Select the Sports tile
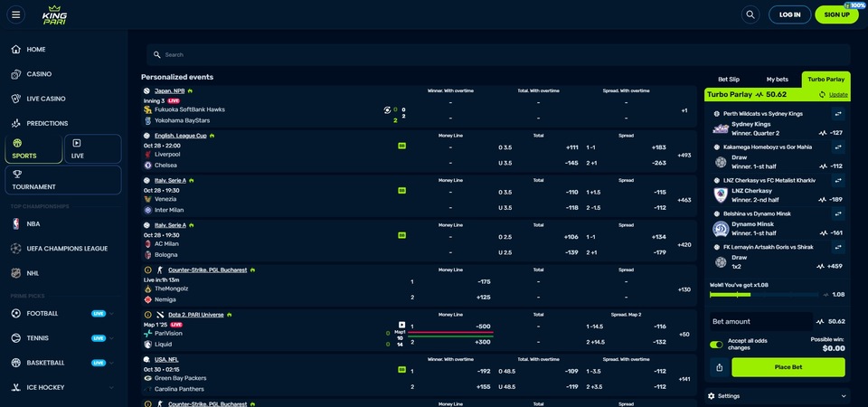Viewport: 868px width, 407px height. click(33, 149)
